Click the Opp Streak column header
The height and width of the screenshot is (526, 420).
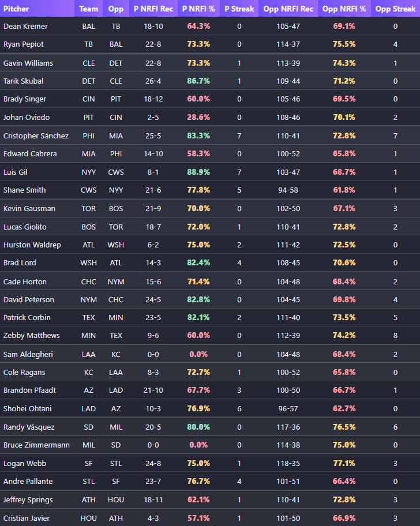click(396, 9)
